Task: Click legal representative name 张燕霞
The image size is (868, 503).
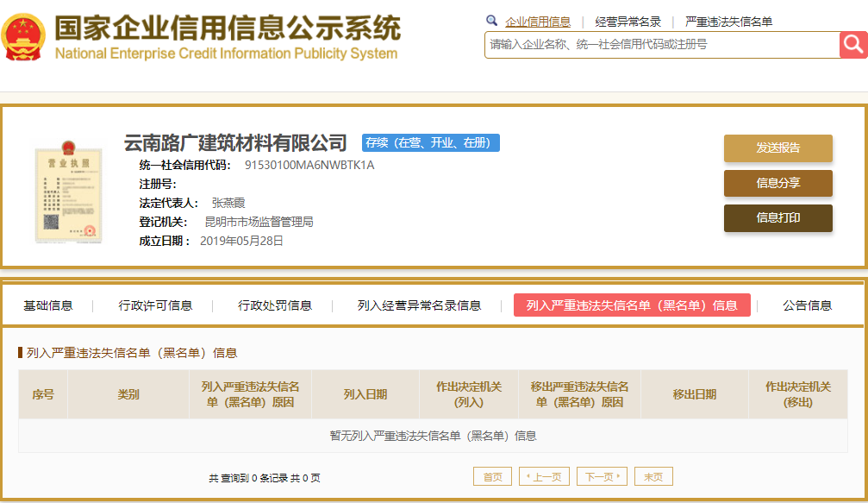Action: (x=228, y=203)
